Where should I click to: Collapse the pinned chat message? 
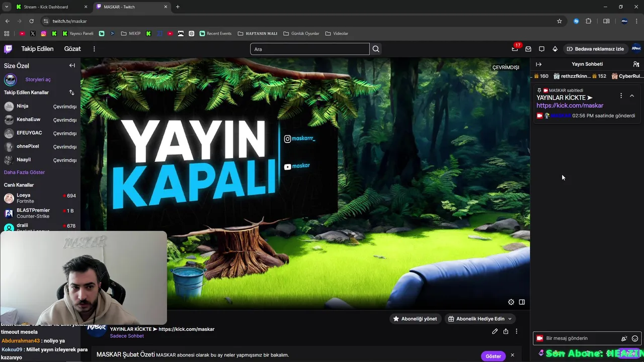(x=632, y=96)
